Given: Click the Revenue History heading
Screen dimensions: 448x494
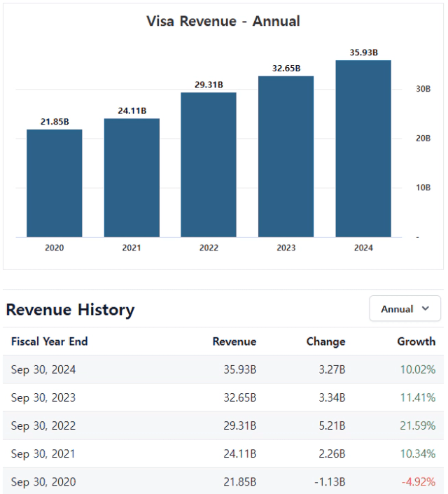Looking at the screenshot, I should [x=70, y=310].
